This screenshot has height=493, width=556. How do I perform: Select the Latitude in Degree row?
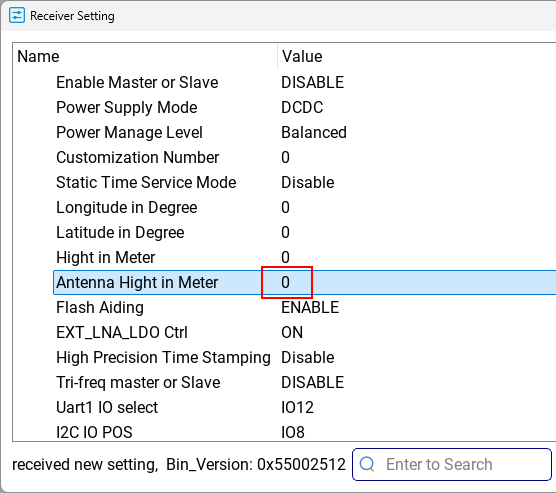pos(305,232)
